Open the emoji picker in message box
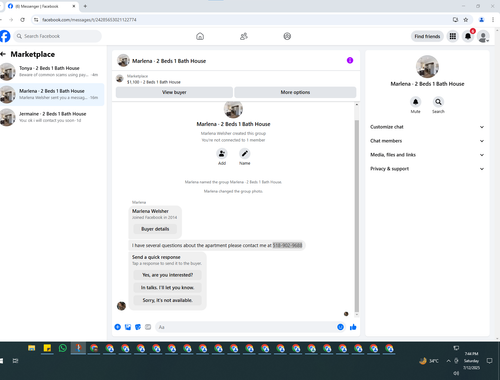This screenshot has height=380, width=500. click(x=340, y=327)
